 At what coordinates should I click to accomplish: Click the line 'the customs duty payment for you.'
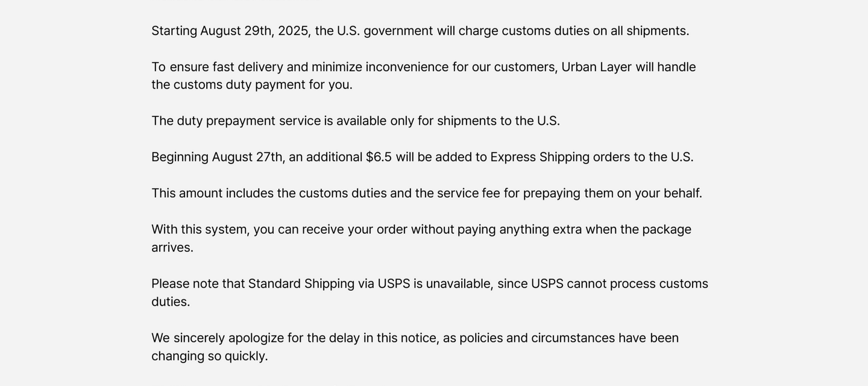click(252, 85)
